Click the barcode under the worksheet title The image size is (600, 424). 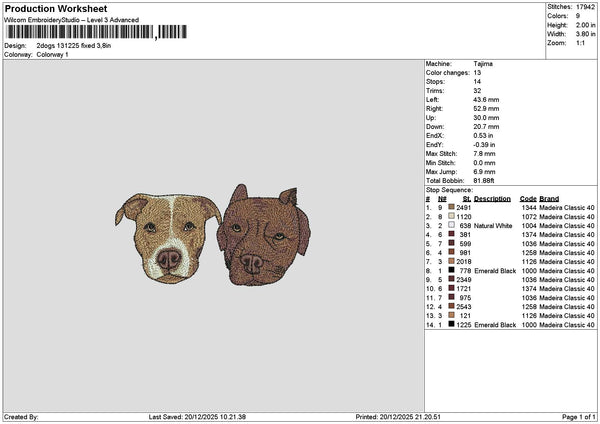pos(96,32)
